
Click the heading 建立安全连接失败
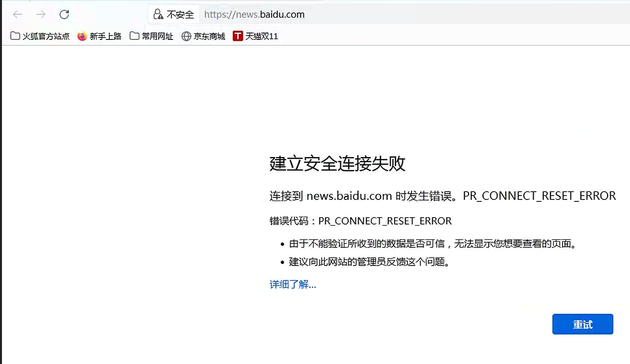click(337, 163)
